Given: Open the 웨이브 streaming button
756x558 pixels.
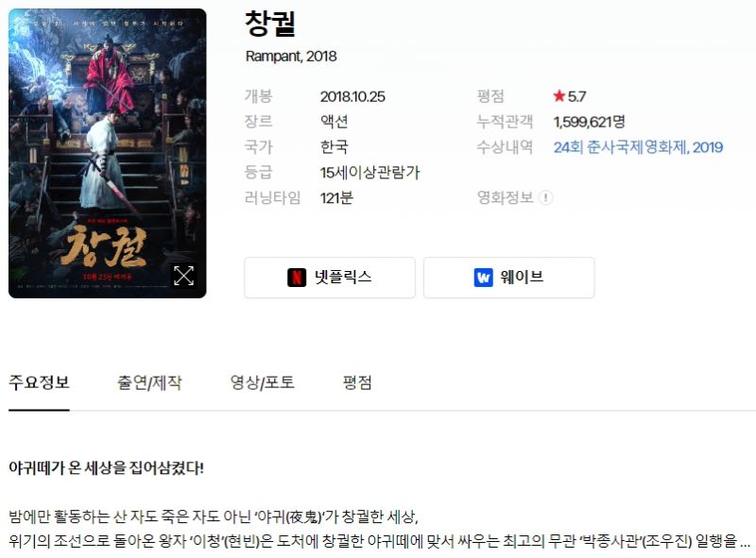Looking at the screenshot, I should point(509,278).
